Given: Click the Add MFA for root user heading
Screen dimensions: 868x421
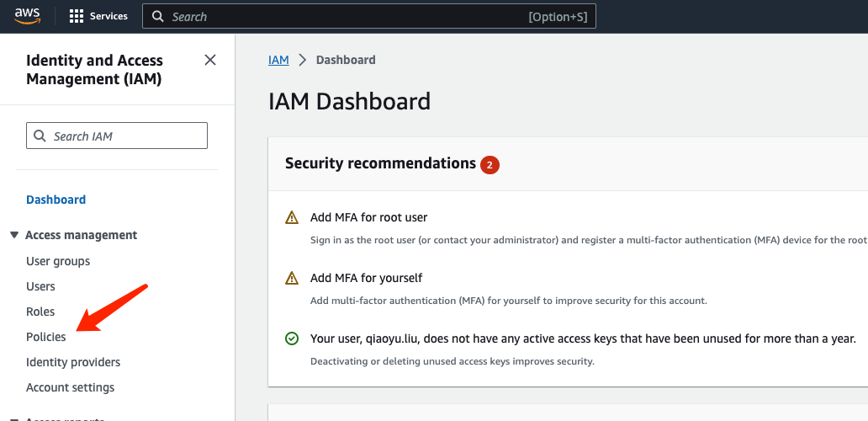Looking at the screenshot, I should tap(368, 218).
